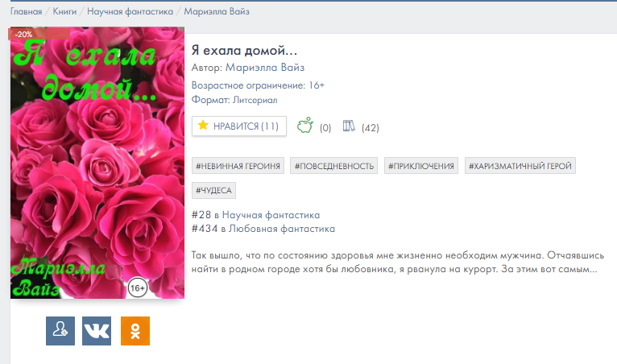Open author link Мариэлла Вайз
The width and height of the screenshot is (617, 364).
(265, 68)
